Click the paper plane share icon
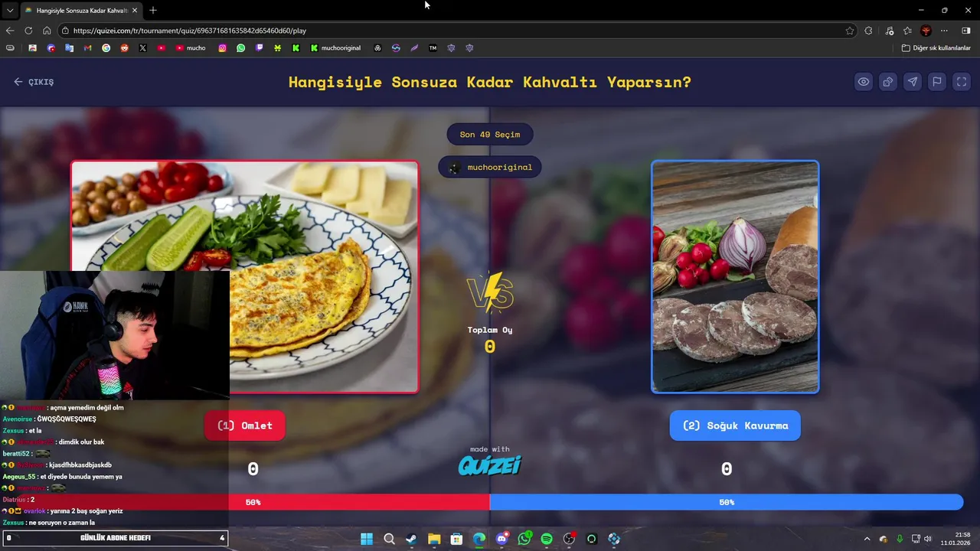The image size is (980, 551). pyautogui.click(x=913, y=82)
